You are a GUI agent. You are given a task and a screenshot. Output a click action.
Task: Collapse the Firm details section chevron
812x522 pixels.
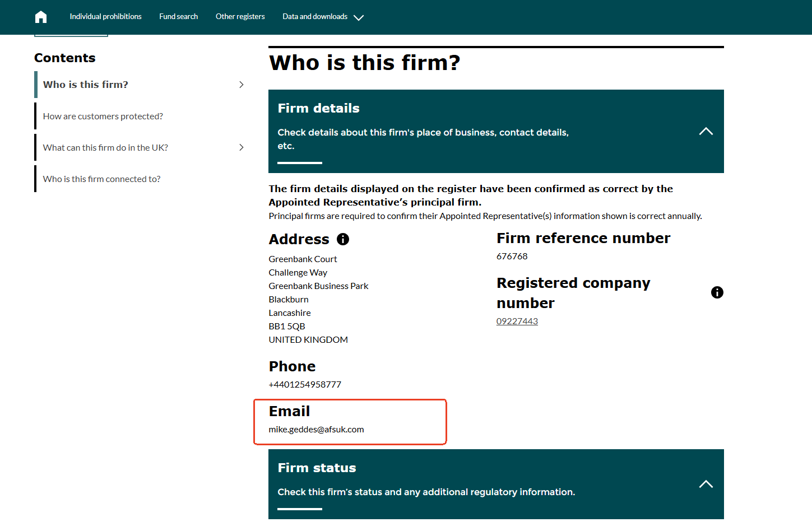pyautogui.click(x=706, y=132)
